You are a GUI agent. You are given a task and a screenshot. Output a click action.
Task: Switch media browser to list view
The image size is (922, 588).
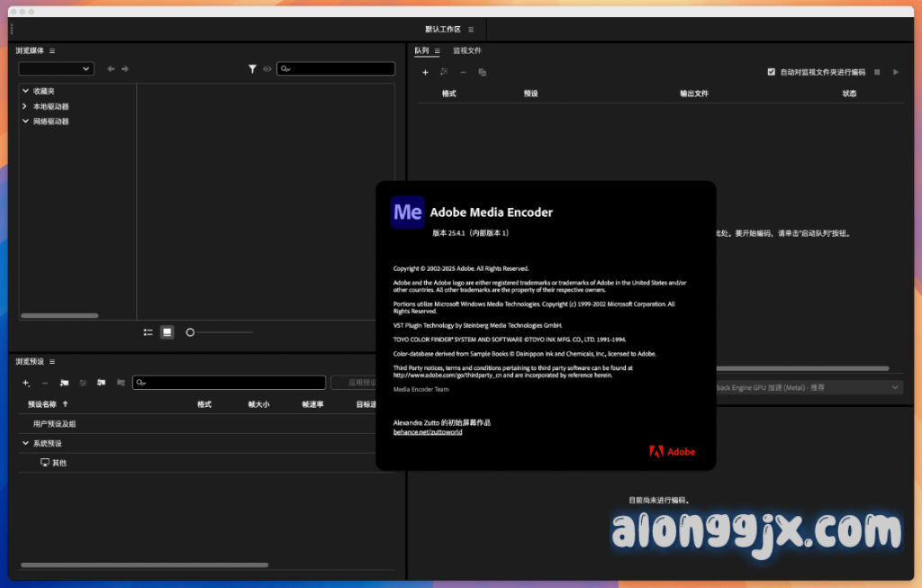point(149,332)
